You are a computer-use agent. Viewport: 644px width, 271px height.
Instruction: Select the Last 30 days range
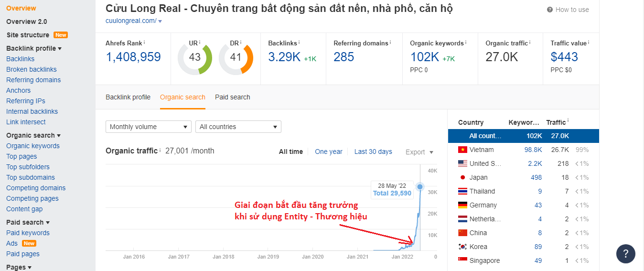tap(373, 152)
